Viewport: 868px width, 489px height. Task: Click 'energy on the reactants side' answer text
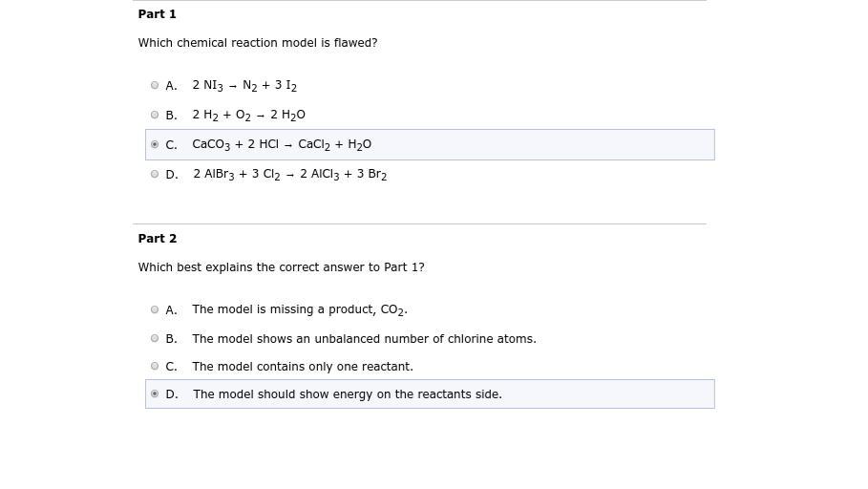click(x=347, y=393)
